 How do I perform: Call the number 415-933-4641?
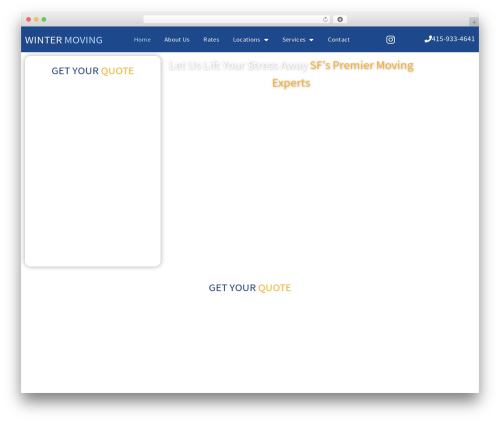453,39
